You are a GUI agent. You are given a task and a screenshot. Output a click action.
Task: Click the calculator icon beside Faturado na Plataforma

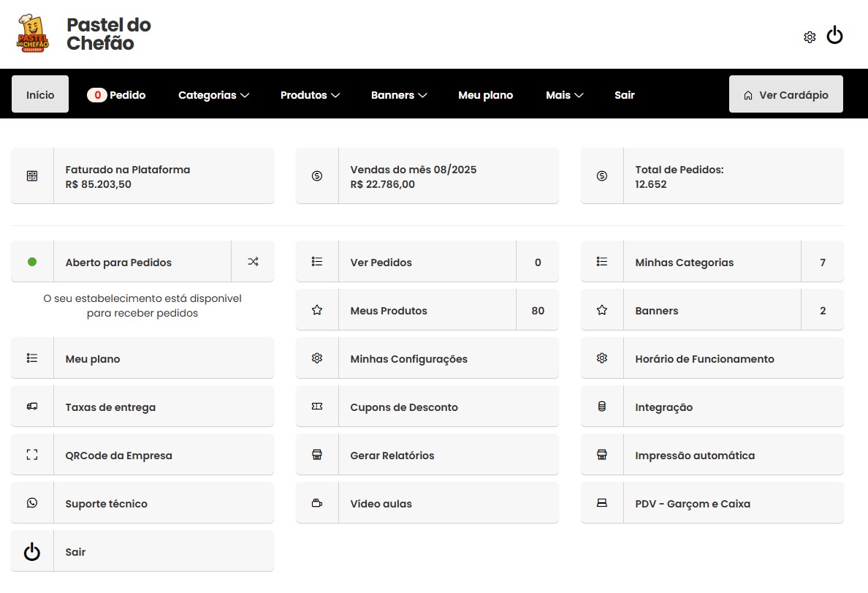pyautogui.click(x=31, y=175)
